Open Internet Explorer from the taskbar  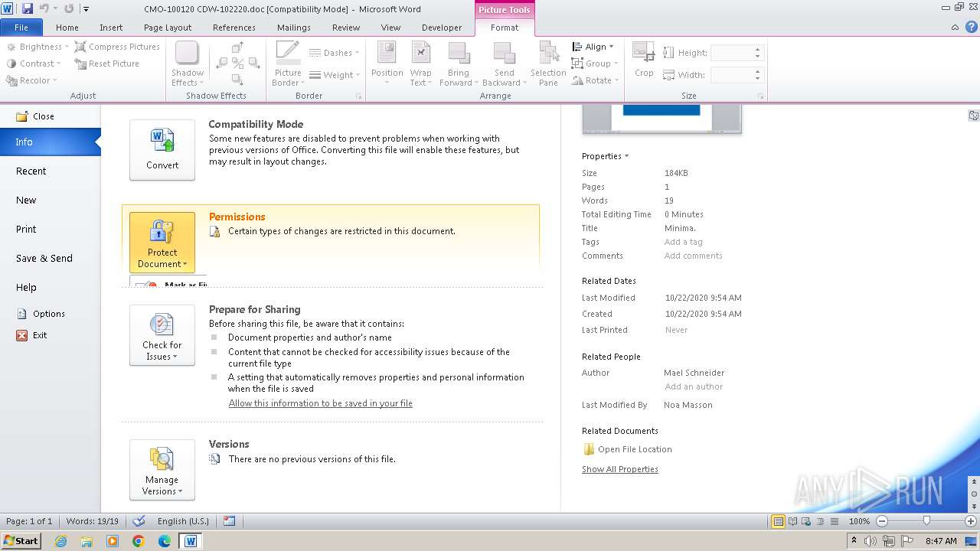coord(60,541)
